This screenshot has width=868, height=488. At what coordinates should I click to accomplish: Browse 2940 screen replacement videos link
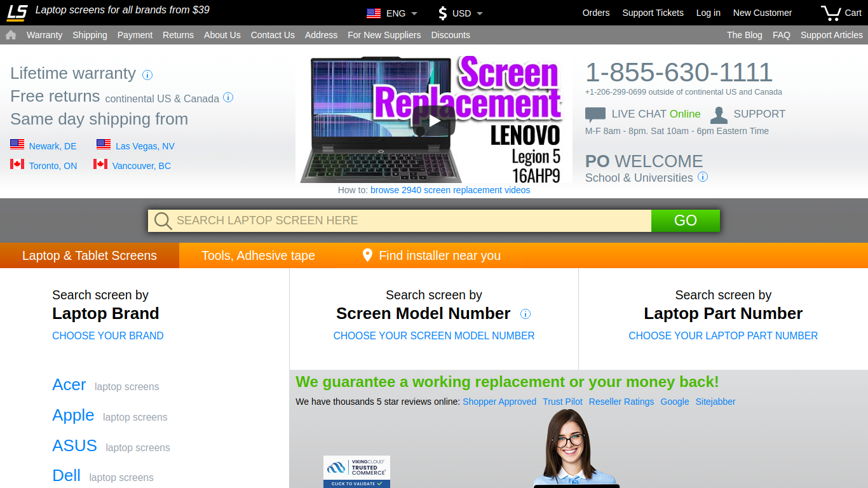coord(451,190)
